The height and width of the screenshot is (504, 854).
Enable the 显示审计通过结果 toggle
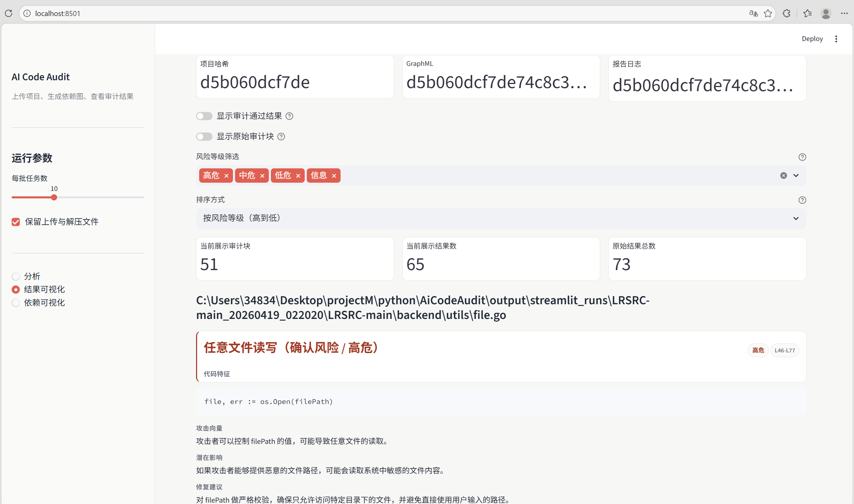point(204,116)
